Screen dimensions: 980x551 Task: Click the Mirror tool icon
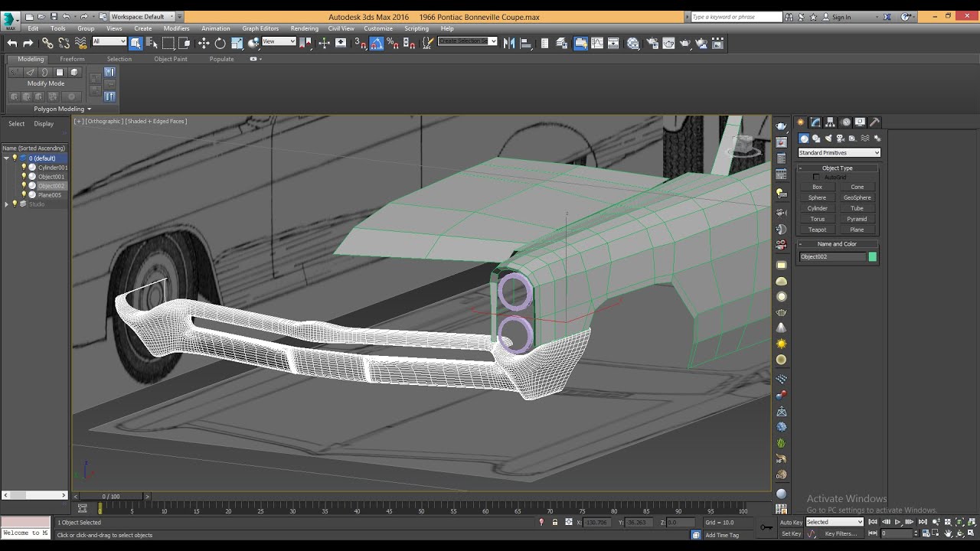[509, 44]
